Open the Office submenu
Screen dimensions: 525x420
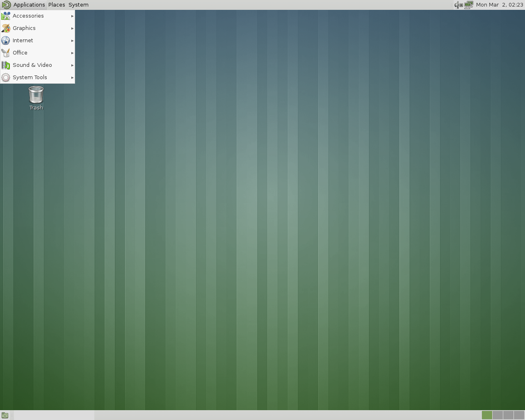click(x=37, y=53)
